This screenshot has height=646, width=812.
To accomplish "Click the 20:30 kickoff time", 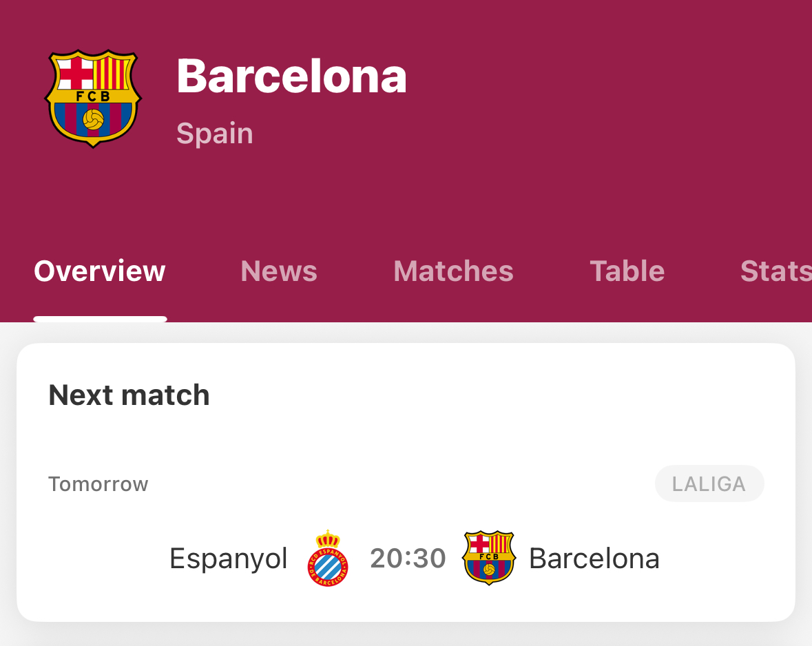I will [408, 559].
